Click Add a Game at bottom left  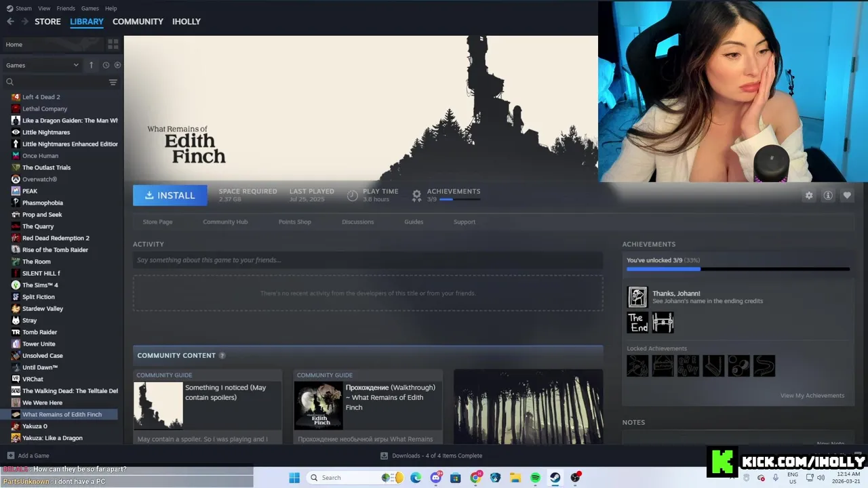(28, 455)
